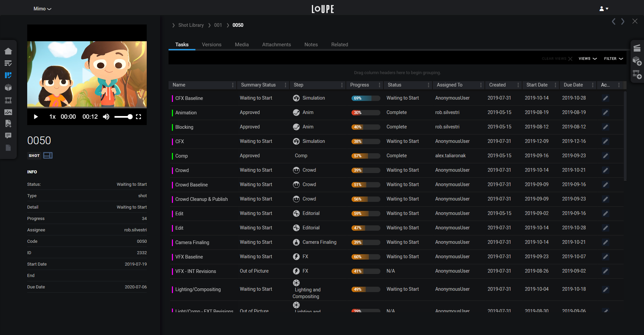Click the add table row icon
Image resolution: width=644 pixels, height=335 pixels.
637,74
